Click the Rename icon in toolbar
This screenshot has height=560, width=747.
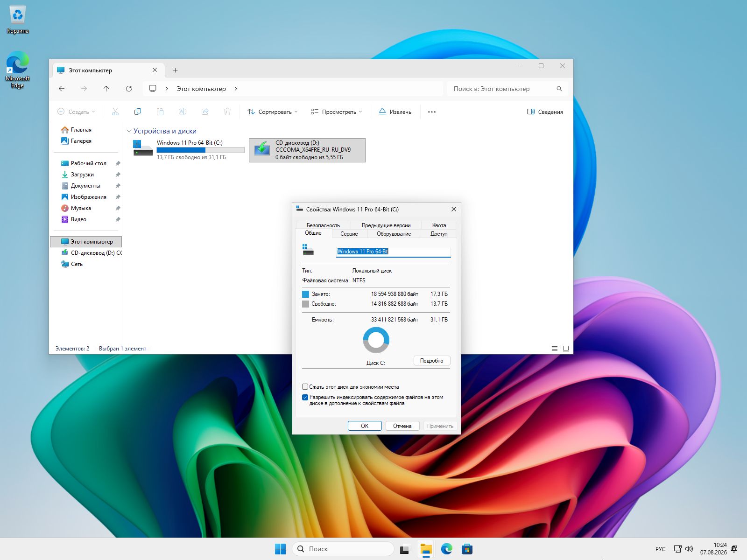tap(183, 112)
